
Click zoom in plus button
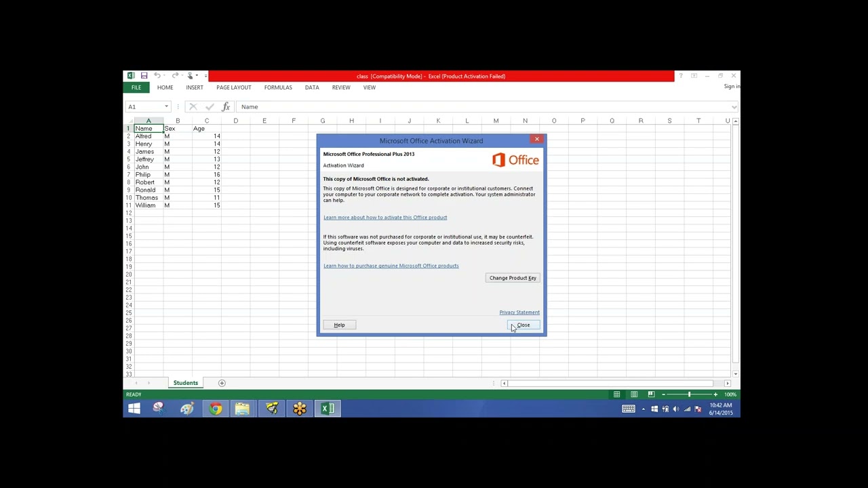pyautogui.click(x=715, y=394)
